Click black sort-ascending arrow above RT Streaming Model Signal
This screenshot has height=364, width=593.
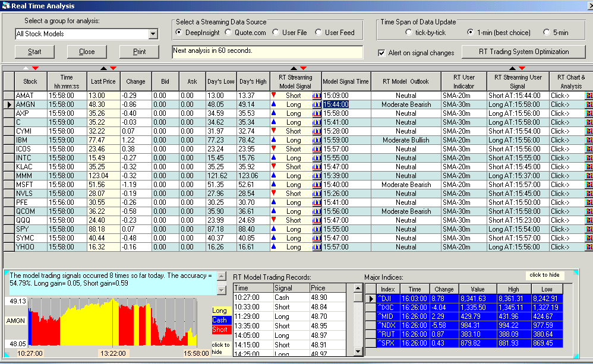(294, 69)
